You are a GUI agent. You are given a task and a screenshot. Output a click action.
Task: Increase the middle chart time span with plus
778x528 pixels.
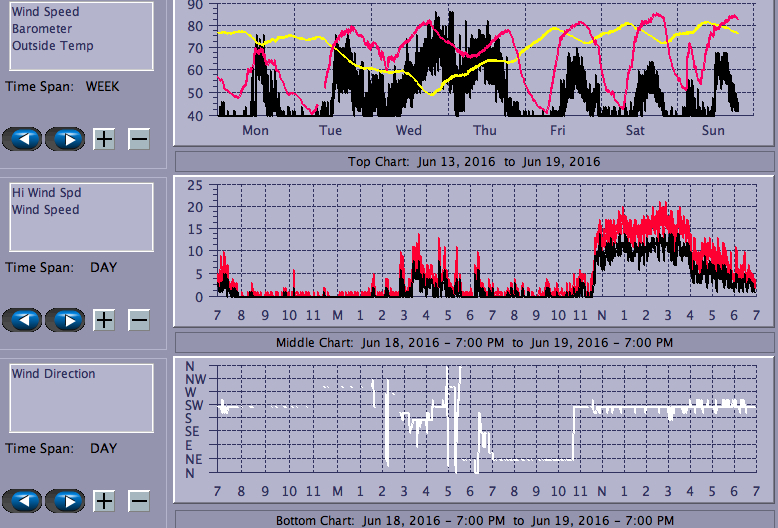(104, 320)
